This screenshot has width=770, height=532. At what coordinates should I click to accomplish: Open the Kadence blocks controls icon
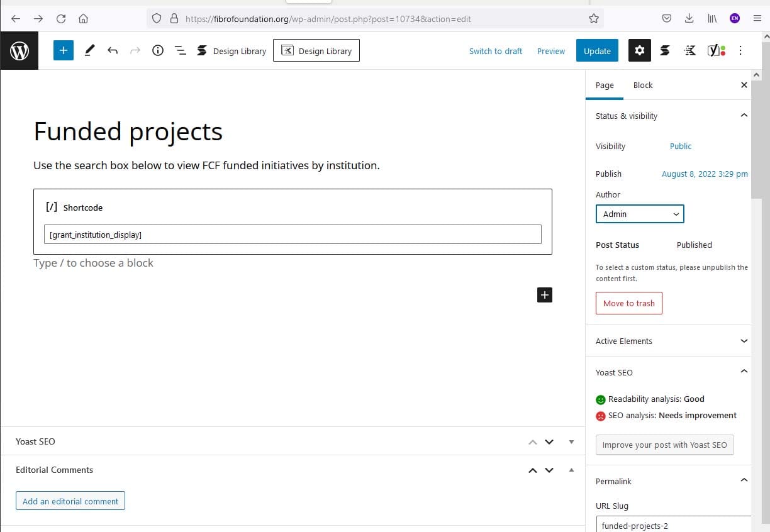pos(690,50)
